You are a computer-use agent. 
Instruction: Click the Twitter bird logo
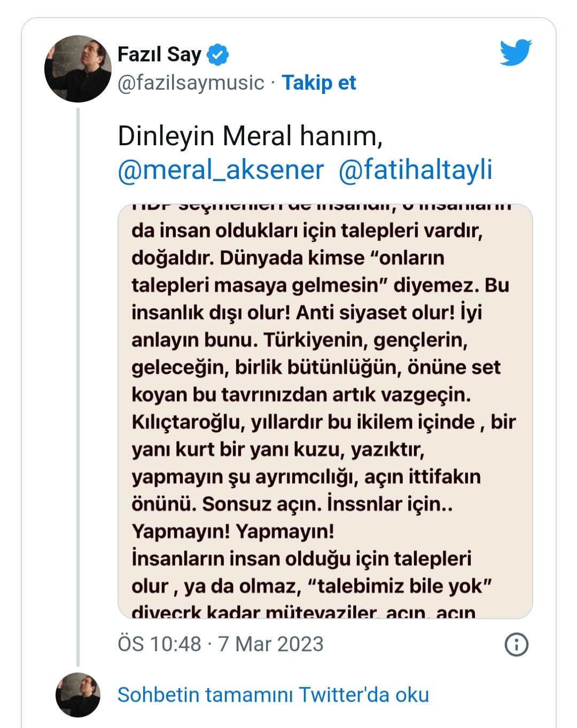516,52
